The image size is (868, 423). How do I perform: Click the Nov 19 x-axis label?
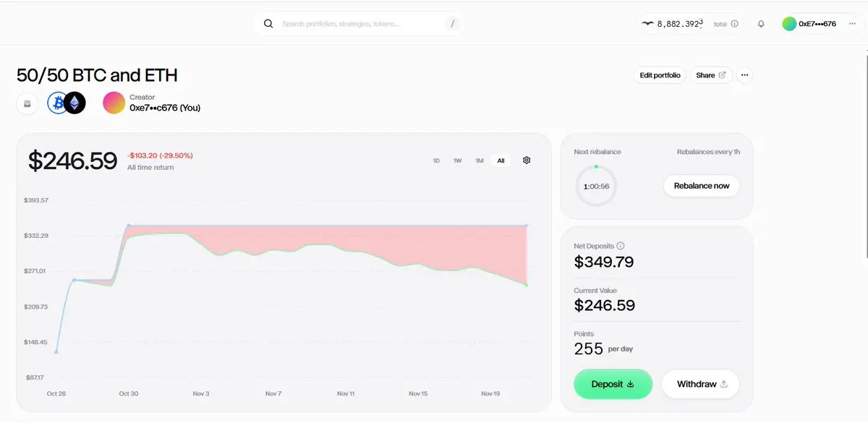490,394
